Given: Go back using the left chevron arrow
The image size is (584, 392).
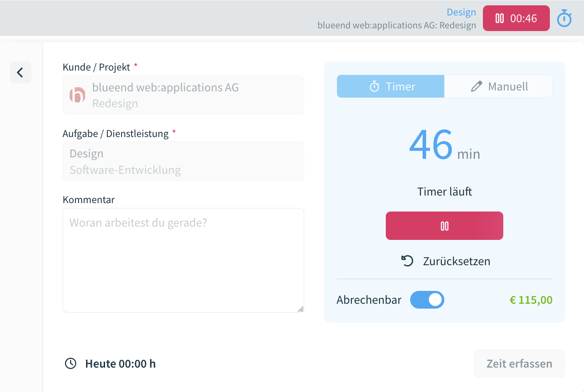Looking at the screenshot, I should point(20,72).
